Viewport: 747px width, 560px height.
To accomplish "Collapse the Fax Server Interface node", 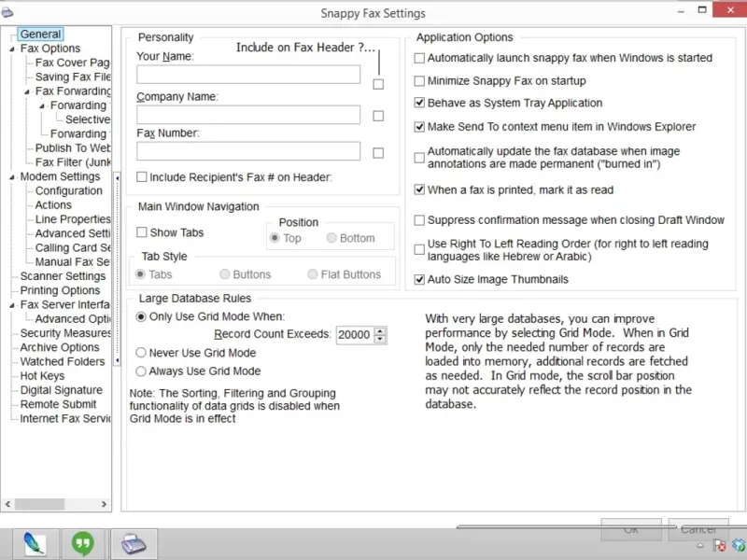I will (x=12, y=305).
